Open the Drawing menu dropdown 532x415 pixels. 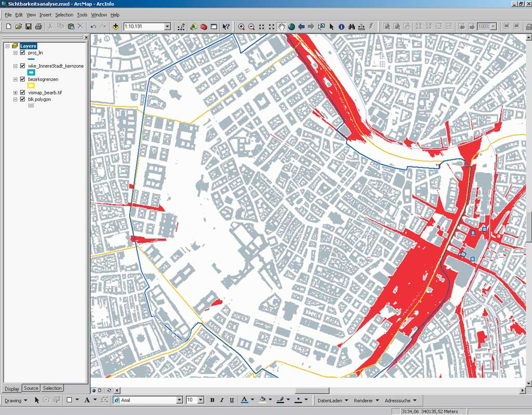pos(16,400)
